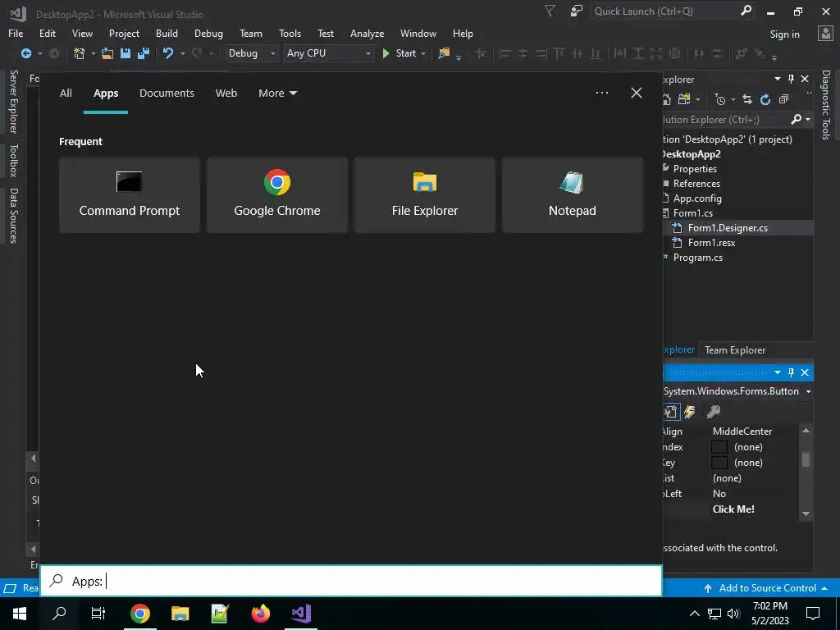Open the Debug menu
This screenshot has width=840, height=630.
(208, 33)
